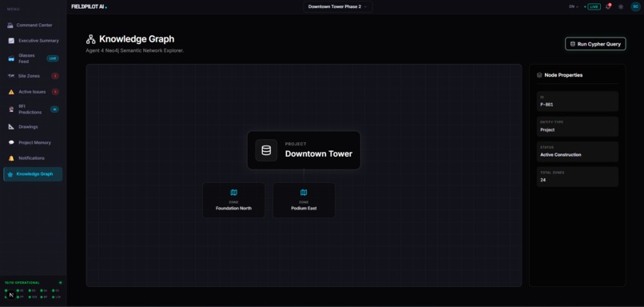Open the EN language dropdown
The height and width of the screenshot is (307, 644).
[574, 7]
